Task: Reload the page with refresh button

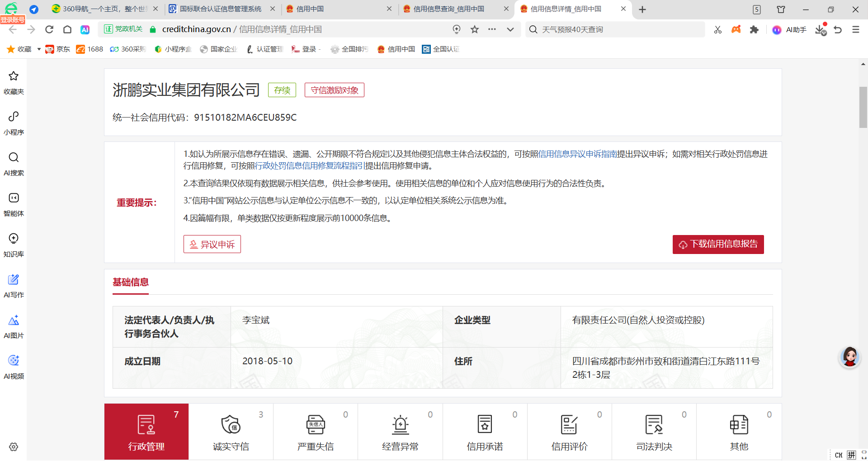Action: click(49, 29)
